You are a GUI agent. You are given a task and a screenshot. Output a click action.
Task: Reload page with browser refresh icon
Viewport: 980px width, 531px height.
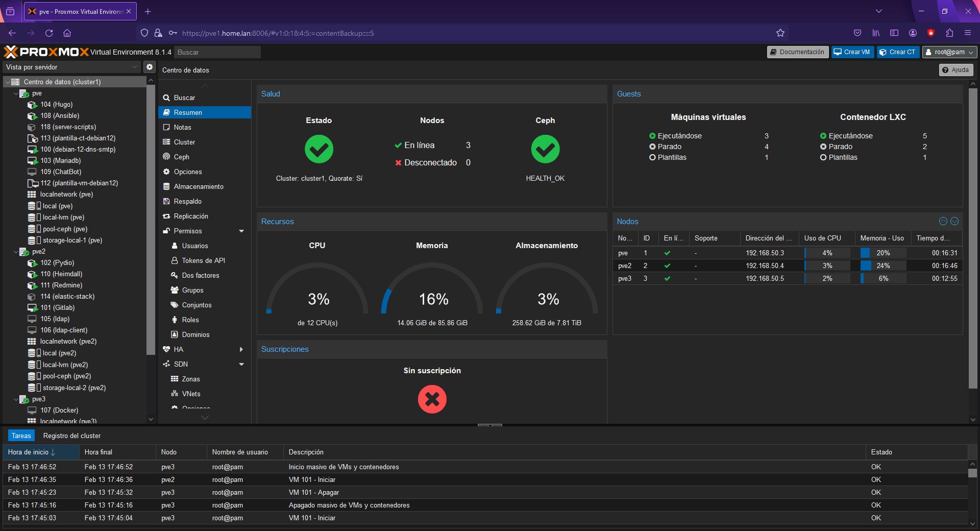(49, 33)
